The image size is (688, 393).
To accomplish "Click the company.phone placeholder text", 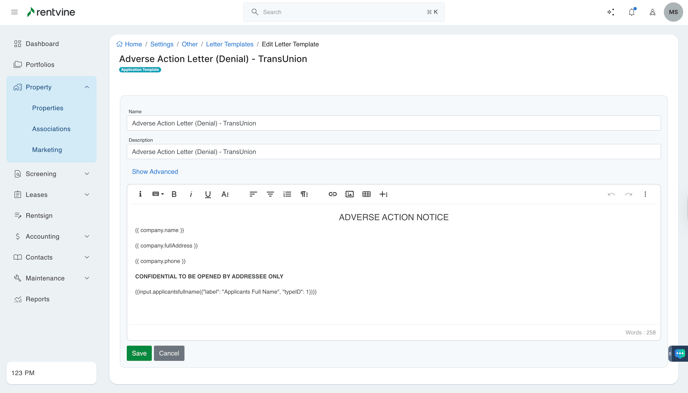I will [x=160, y=261].
